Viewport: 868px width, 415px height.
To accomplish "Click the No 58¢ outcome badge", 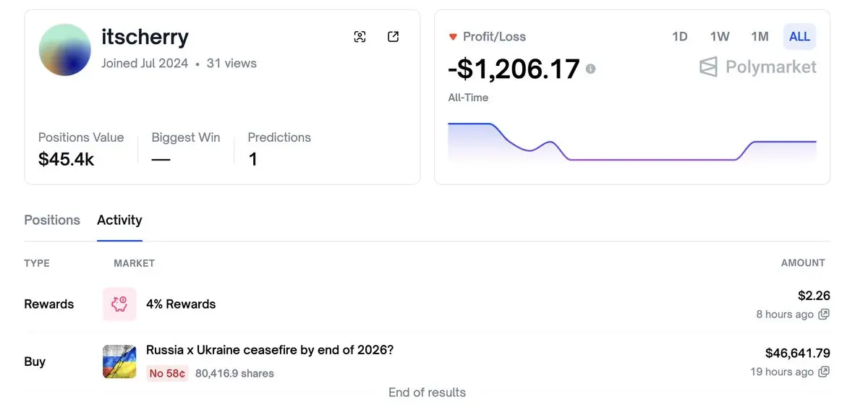I will click(x=167, y=374).
